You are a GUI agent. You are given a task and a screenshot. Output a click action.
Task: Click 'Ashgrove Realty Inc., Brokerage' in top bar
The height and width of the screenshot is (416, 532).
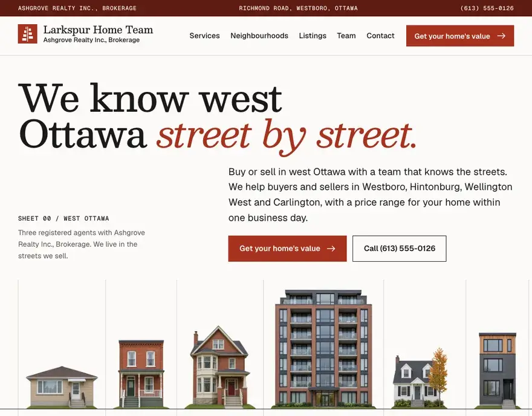(77, 8)
